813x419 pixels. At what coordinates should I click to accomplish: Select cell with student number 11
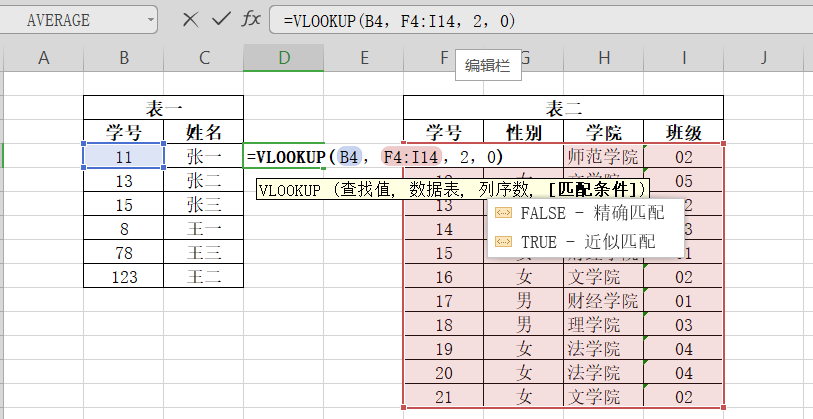tap(124, 156)
